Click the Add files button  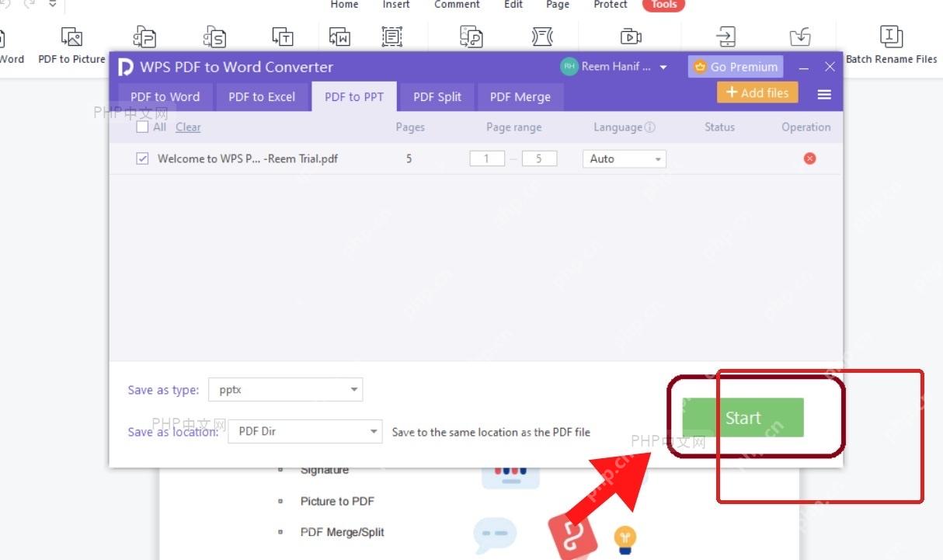click(x=757, y=92)
